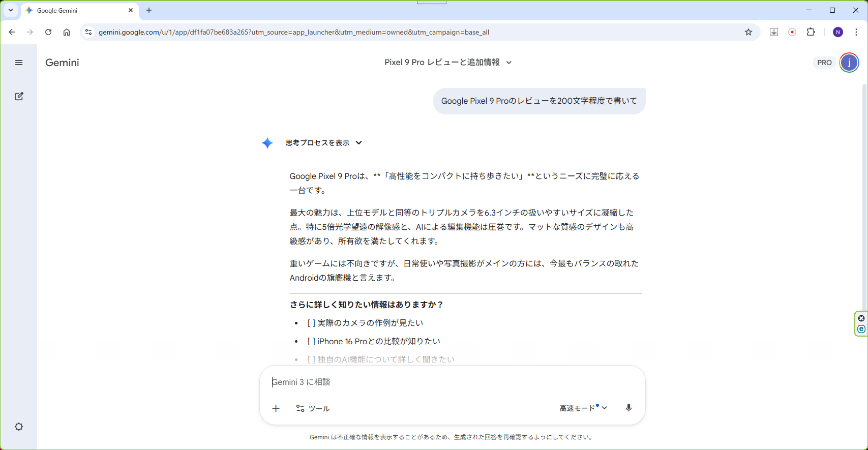Viewport: 868px width, 450px height.
Task: Click the Gemini sparkle icon beside the response
Action: coord(267,143)
